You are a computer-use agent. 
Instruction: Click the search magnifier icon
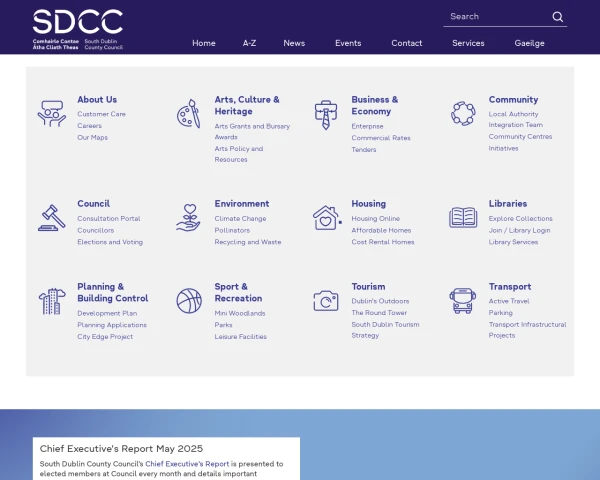(x=558, y=17)
